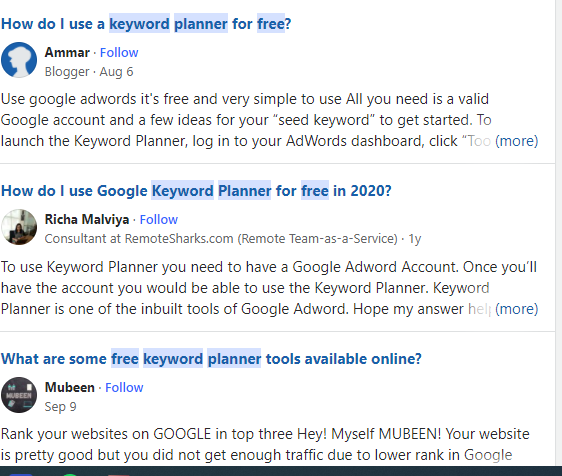Open Richa's answer via 1y timestamp
562x476 pixels.
tap(415, 239)
